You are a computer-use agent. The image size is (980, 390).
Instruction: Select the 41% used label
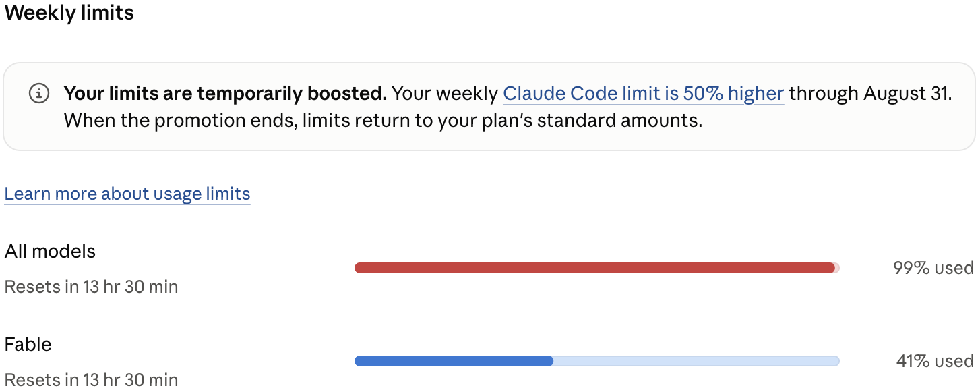click(x=935, y=361)
